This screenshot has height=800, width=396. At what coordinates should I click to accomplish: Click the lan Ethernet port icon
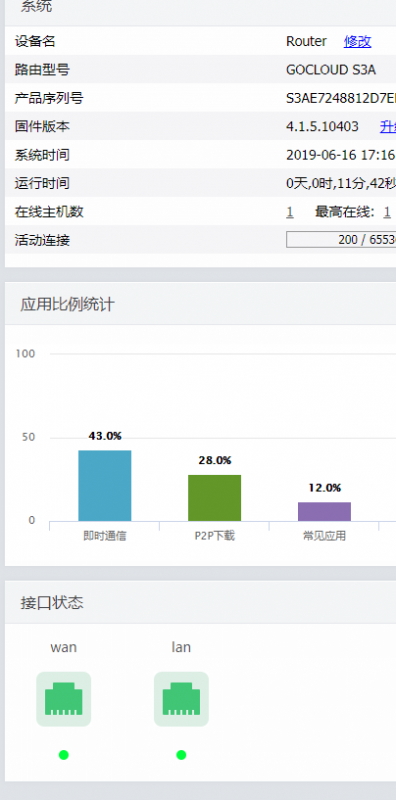click(x=181, y=699)
